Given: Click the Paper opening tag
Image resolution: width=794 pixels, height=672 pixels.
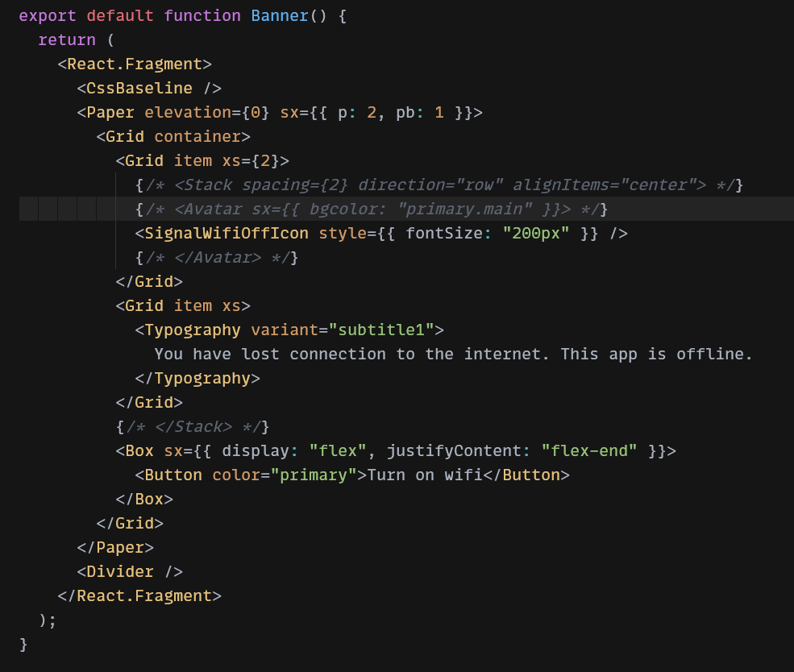Looking at the screenshot, I should coord(110,112).
